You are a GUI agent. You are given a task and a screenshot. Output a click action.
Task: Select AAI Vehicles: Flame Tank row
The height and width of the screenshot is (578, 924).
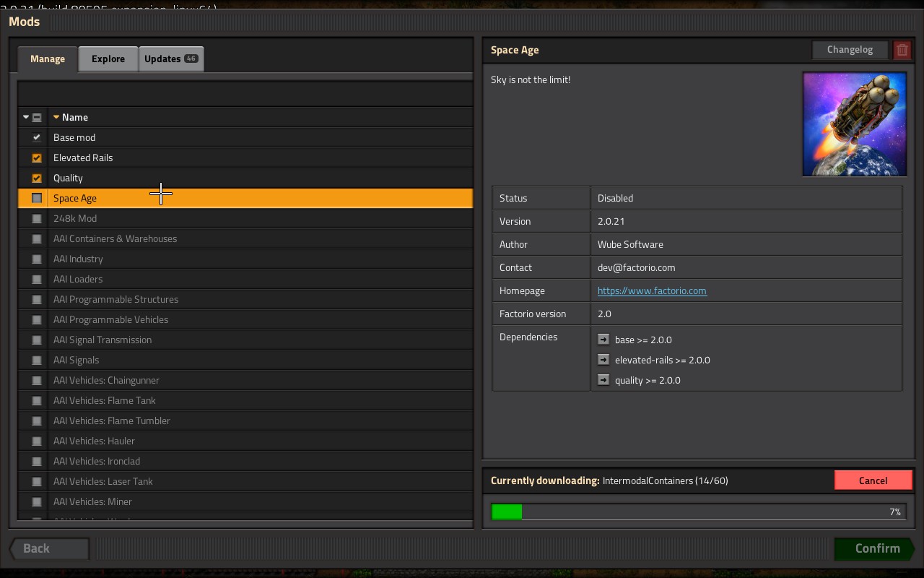click(x=245, y=400)
